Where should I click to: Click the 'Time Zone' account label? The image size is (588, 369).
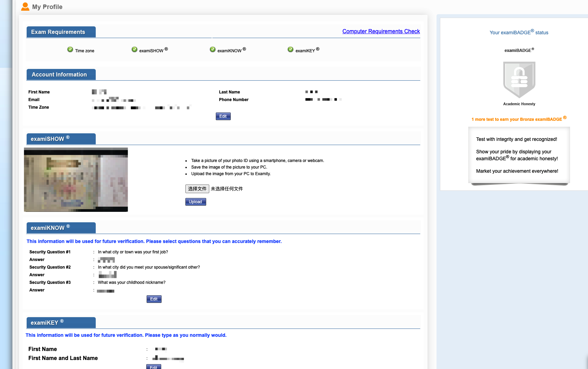click(x=39, y=107)
